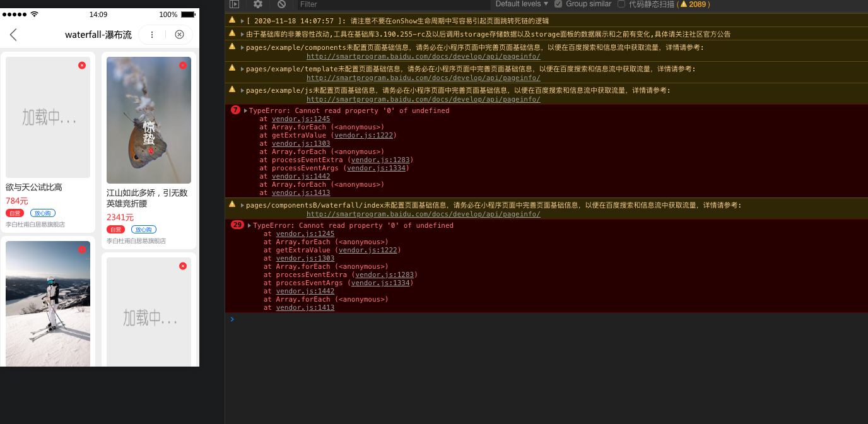
Task: Open the butterfly 惊蛰 image
Action: (x=149, y=120)
